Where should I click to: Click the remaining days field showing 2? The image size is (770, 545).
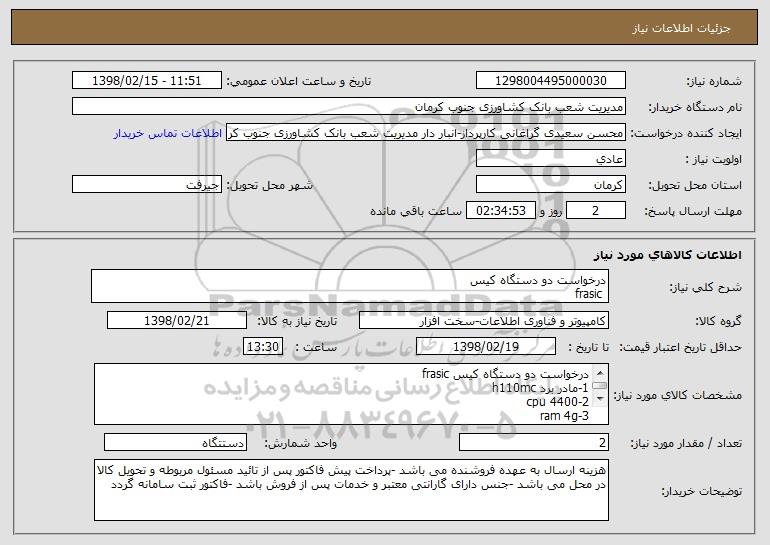pos(596,211)
